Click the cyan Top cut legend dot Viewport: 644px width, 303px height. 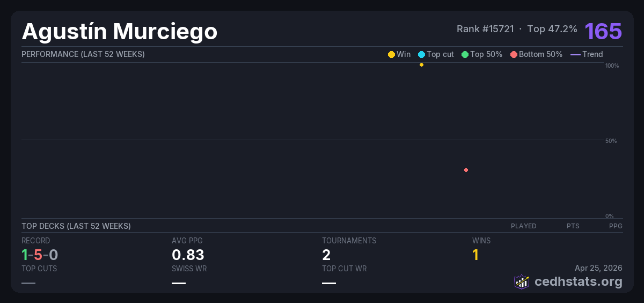421,54
